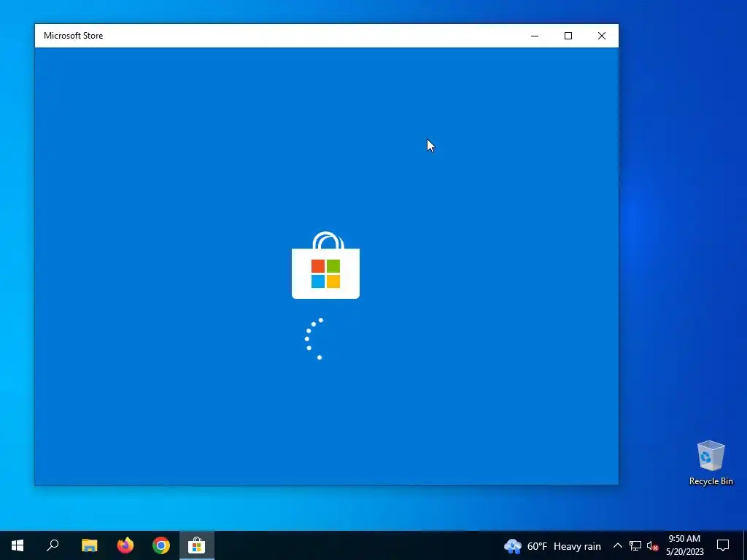The height and width of the screenshot is (560, 747).
Task: Open the notification center icon
Action: click(723, 545)
